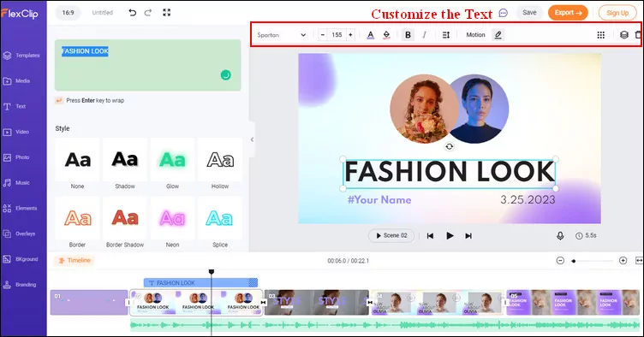Click the rotate handle below the photos
The image size is (644, 337).
click(450, 146)
